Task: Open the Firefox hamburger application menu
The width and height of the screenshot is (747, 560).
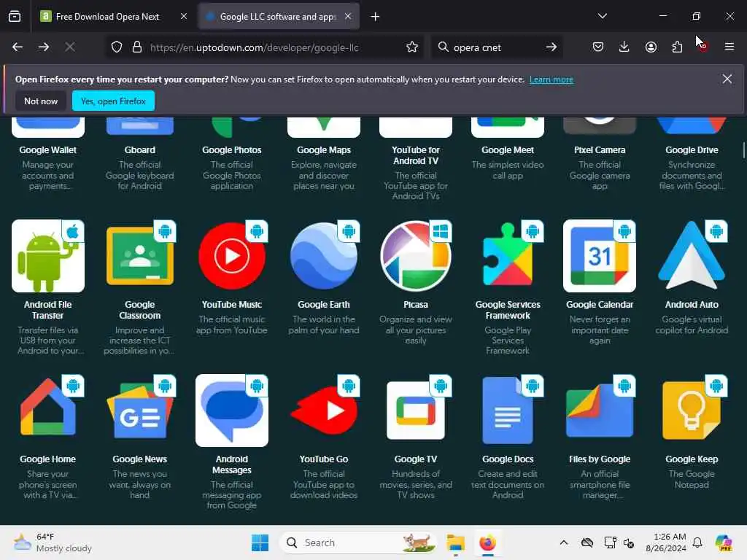Action: click(729, 47)
